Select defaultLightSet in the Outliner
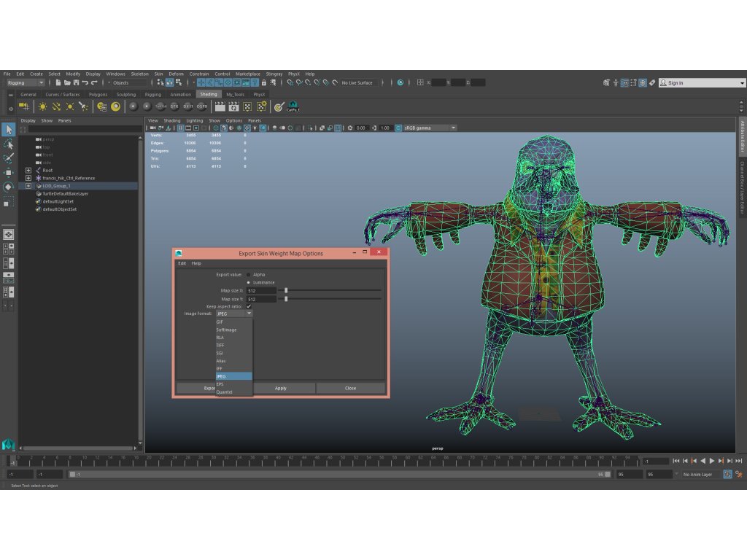 tap(58, 201)
